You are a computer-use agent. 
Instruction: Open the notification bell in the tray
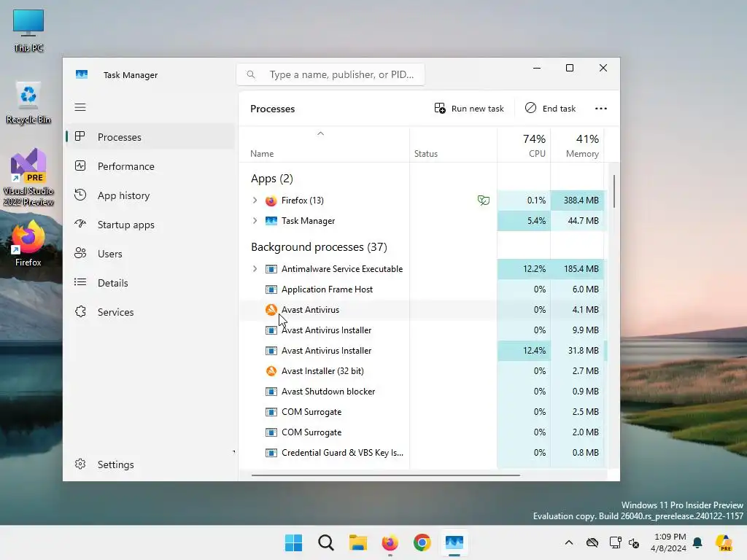[x=697, y=542]
